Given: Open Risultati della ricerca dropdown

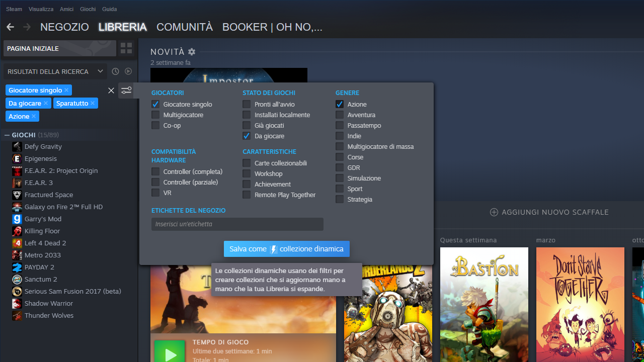Looking at the screenshot, I should [x=55, y=71].
